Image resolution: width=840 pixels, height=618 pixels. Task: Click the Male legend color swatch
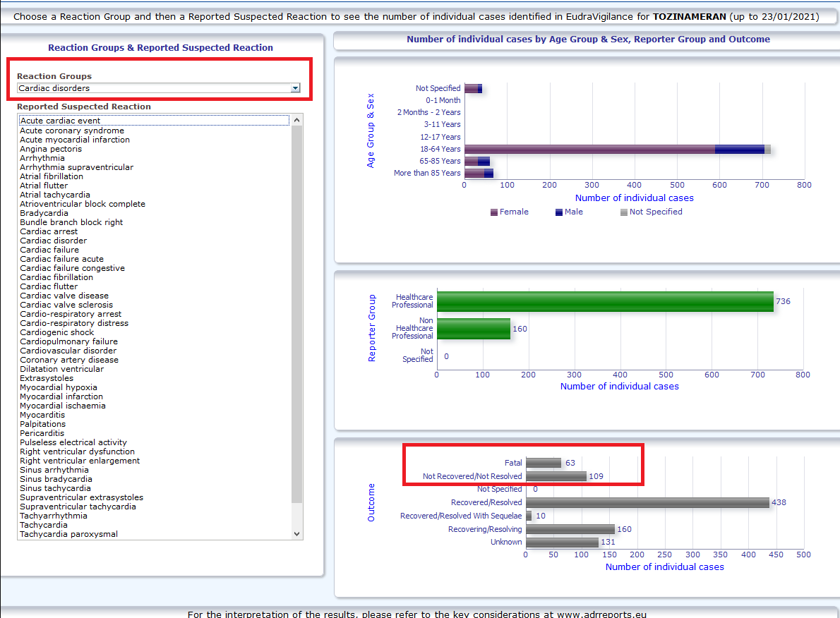pos(559,212)
